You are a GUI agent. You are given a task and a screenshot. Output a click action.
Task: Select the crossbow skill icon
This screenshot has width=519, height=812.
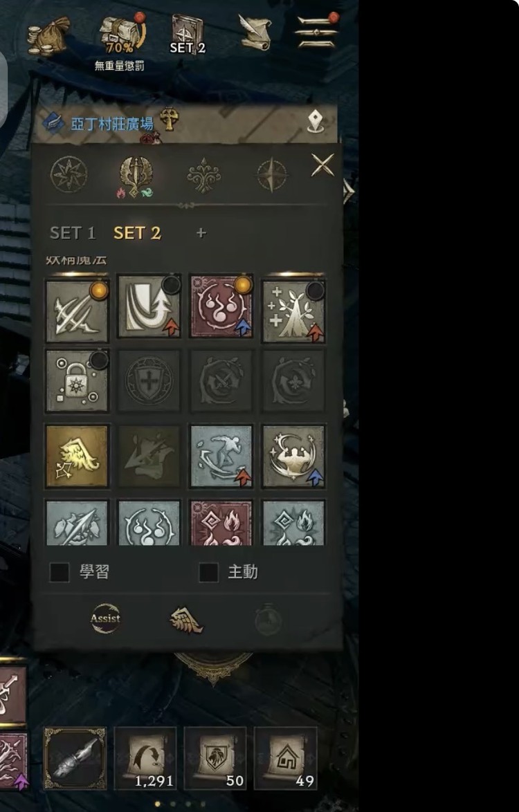click(78, 308)
